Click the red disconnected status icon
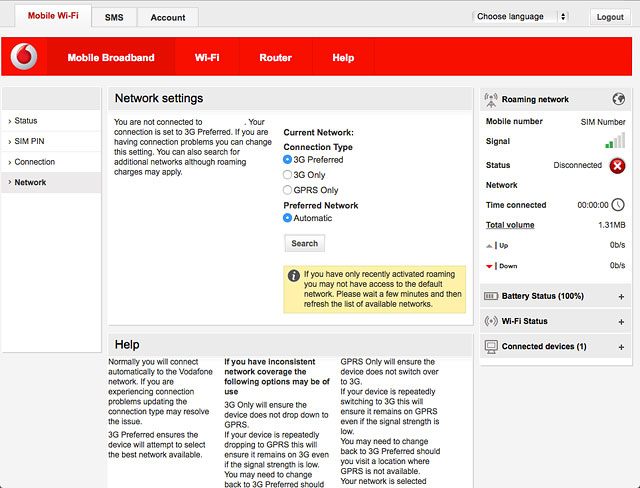 tap(617, 165)
